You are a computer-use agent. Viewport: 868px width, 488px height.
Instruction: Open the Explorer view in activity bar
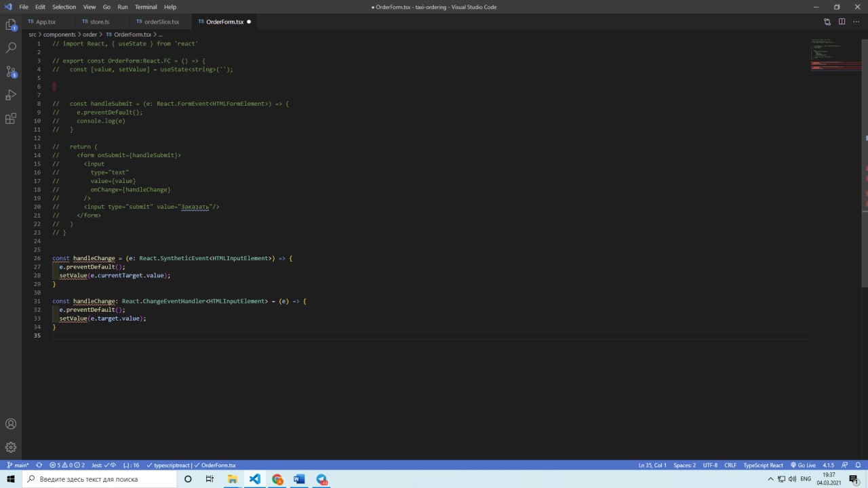(x=11, y=25)
